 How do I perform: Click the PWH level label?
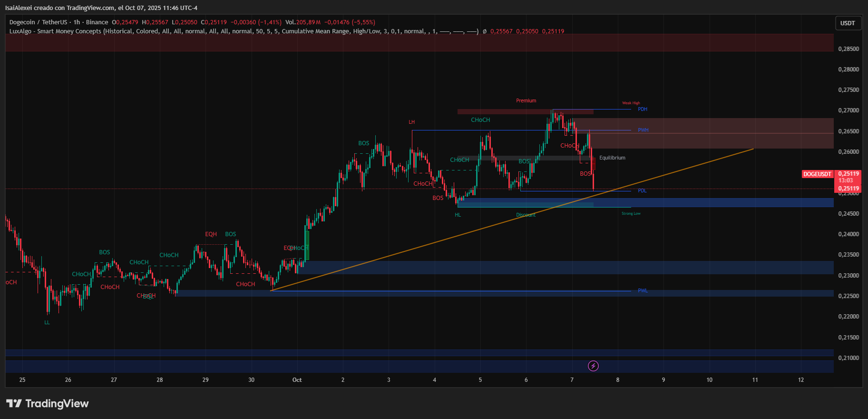pyautogui.click(x=643, y=130)
